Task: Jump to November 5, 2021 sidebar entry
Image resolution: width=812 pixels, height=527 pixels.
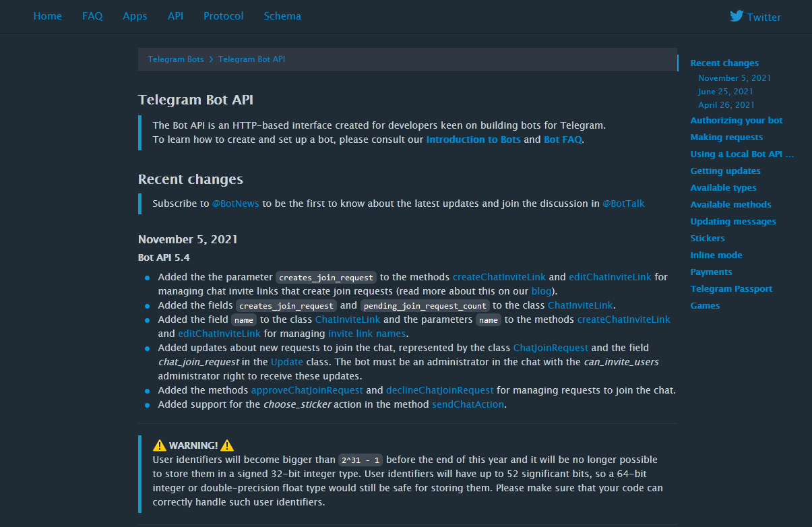Action: click(x=735, y=78)
